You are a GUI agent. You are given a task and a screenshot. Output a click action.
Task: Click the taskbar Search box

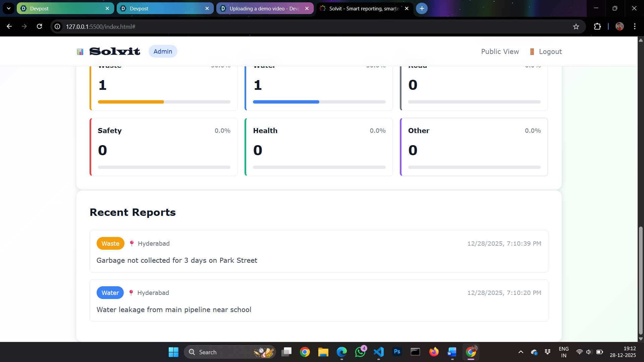click(230, 352)
